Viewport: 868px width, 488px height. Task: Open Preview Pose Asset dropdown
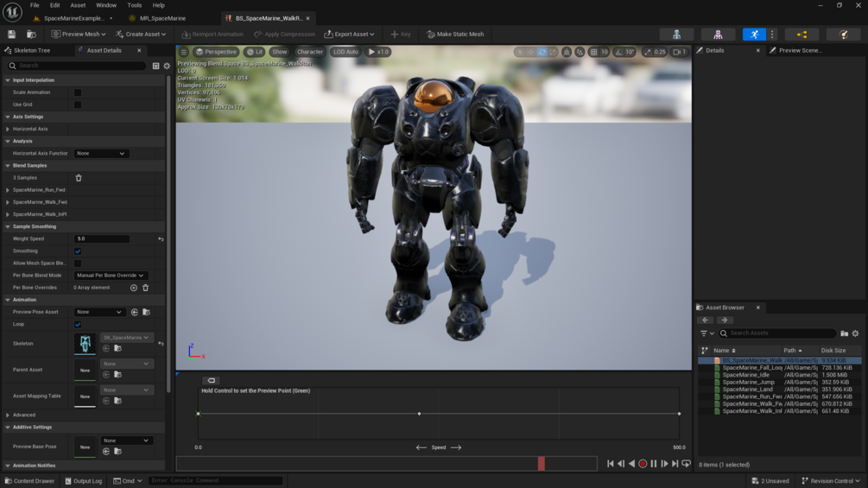tap(99, 312)
